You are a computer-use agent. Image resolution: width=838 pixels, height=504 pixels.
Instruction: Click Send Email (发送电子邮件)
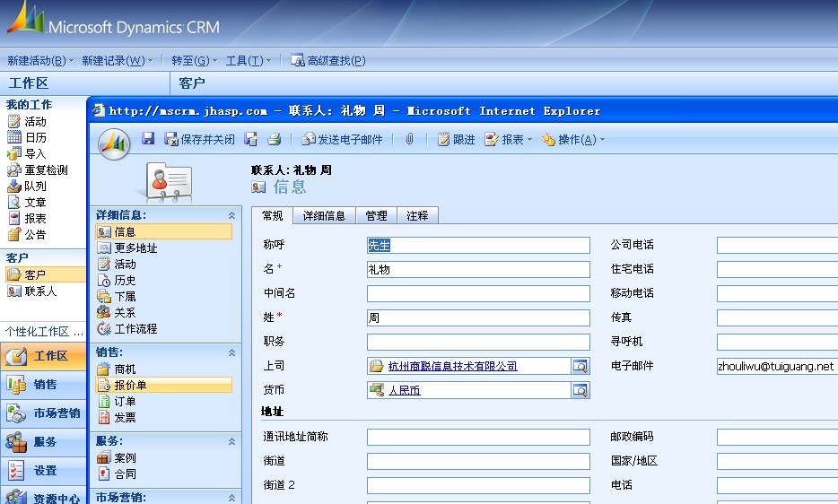coord(342,140)
